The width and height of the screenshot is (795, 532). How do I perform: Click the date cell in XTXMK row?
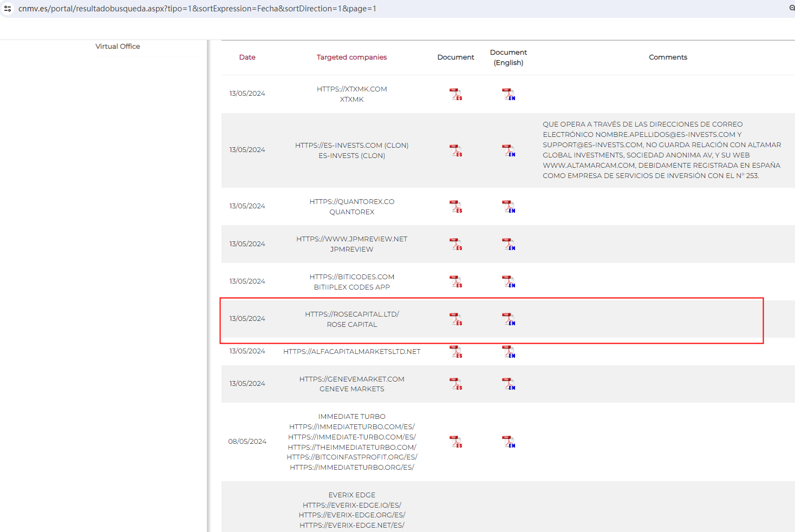[x=247, y=94]
